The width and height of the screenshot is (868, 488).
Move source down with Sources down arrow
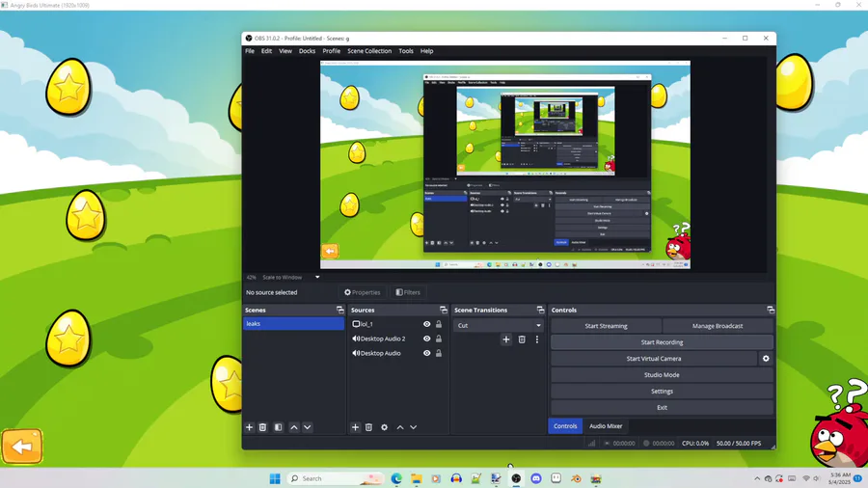(x=413, y=427)
